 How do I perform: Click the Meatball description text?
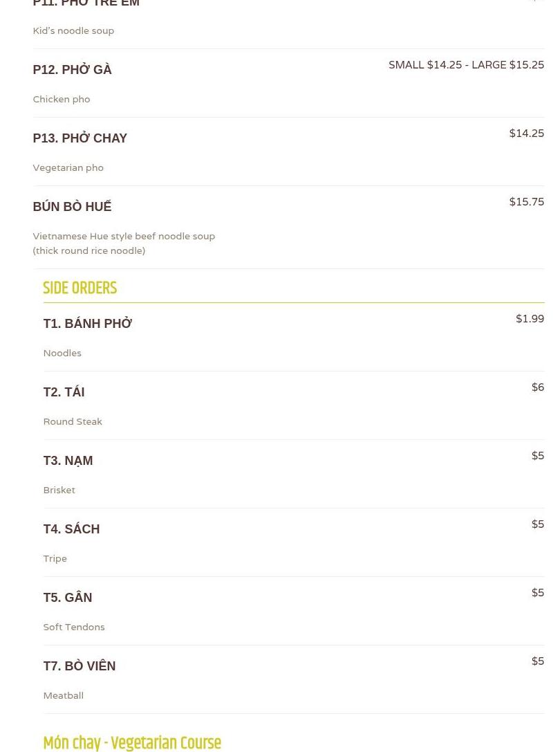click(x=63, y=696)
